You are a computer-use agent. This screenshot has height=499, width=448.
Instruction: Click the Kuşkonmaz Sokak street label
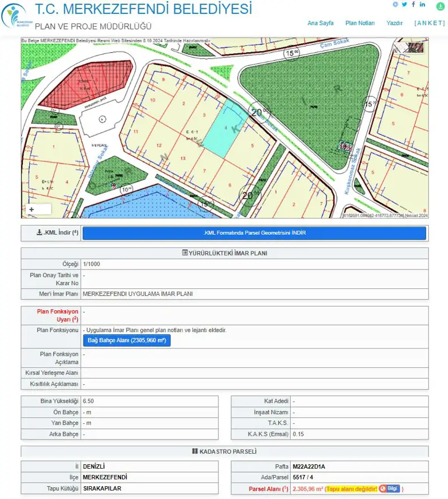[x=353, y=171]
